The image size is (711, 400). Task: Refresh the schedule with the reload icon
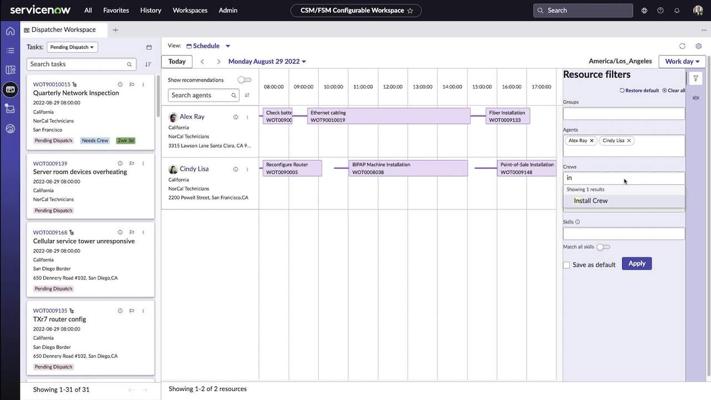[x=682, y=46]
